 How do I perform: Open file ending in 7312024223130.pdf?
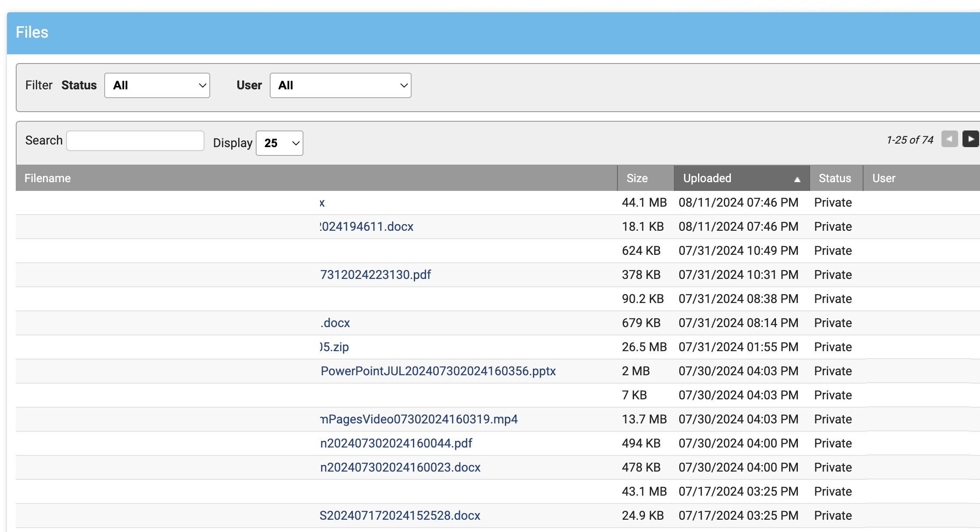tap(375, 275)
